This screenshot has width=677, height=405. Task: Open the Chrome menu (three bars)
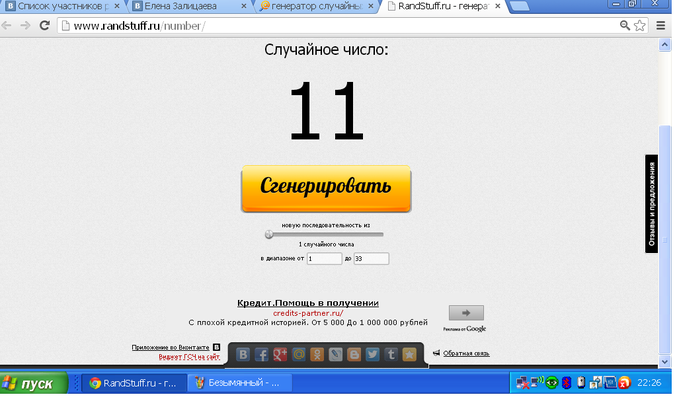(661, 25)
